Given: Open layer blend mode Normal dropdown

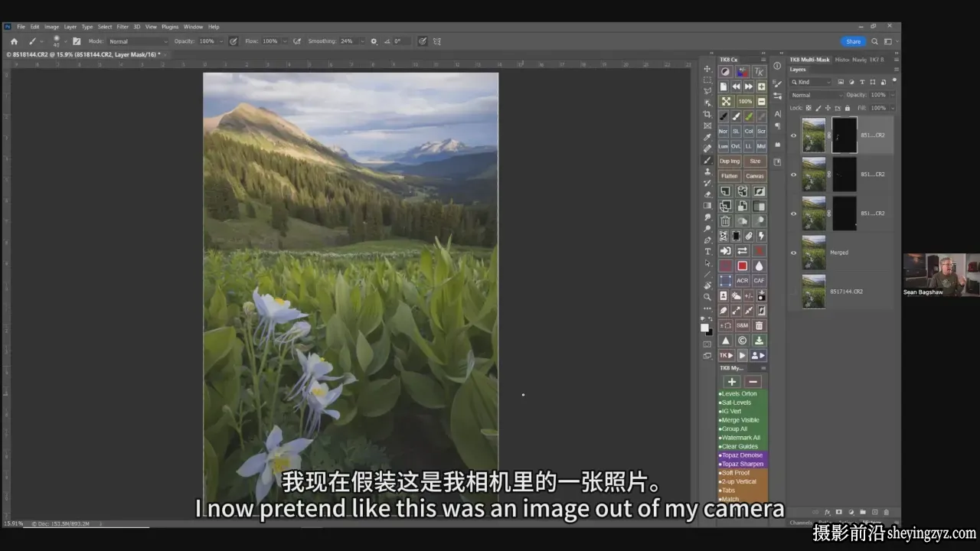Looking at the screenshot, I should pyautogui.click(x=816, y=95).
